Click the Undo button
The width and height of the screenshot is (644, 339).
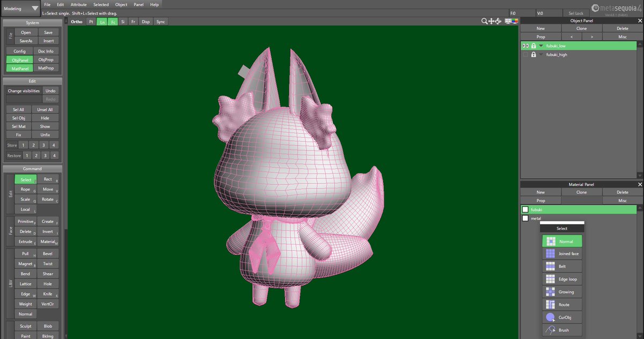50,91
